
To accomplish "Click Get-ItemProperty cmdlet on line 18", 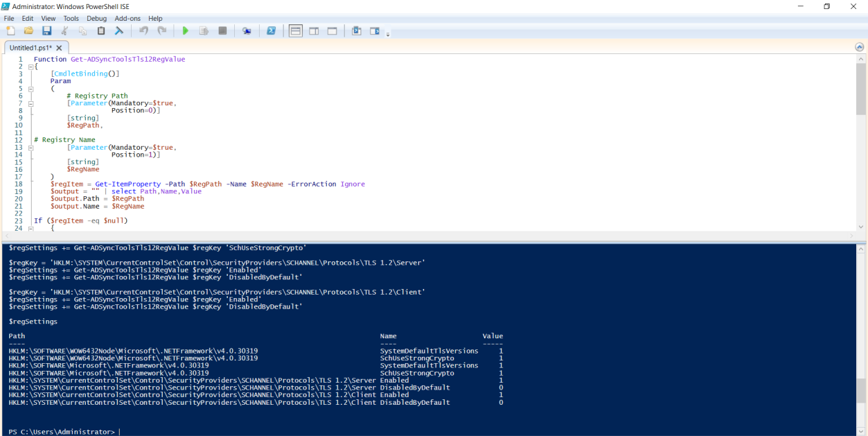I will [130, 184].
